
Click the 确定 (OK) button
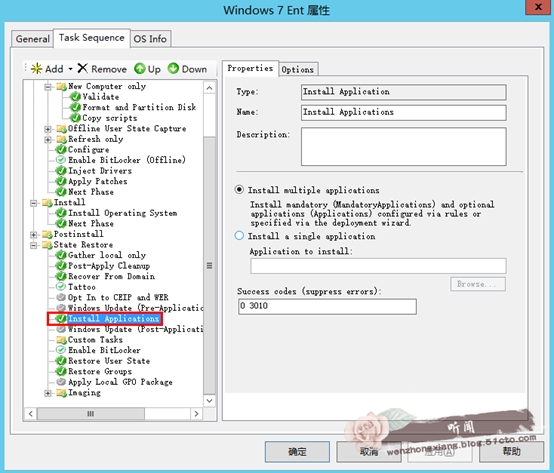297,451
